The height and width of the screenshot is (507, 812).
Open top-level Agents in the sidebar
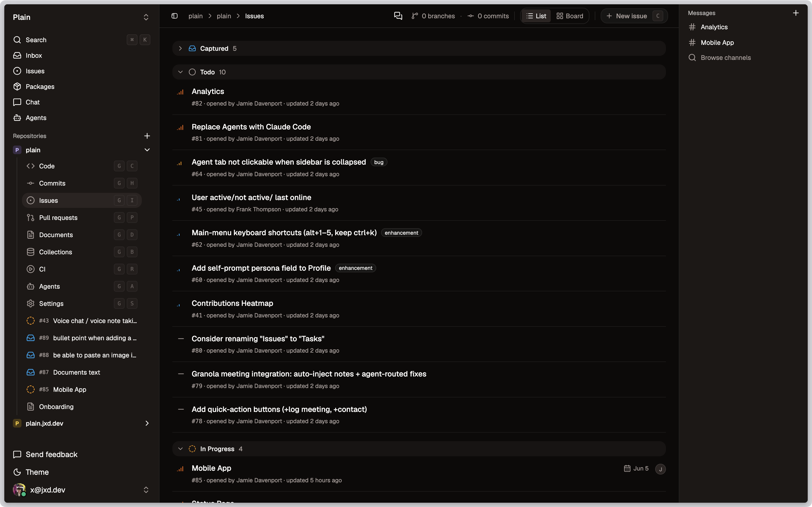click(81, 118)
